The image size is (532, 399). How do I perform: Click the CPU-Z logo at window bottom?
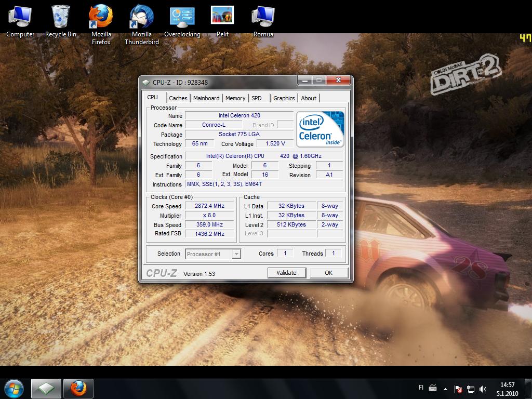click(162, 273)
